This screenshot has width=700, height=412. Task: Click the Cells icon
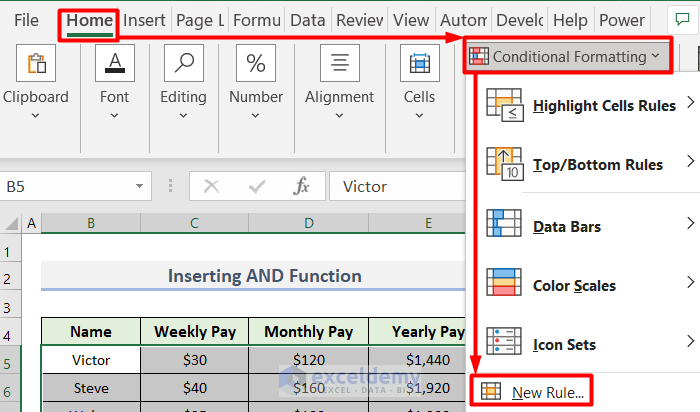[x=420, y=63]
